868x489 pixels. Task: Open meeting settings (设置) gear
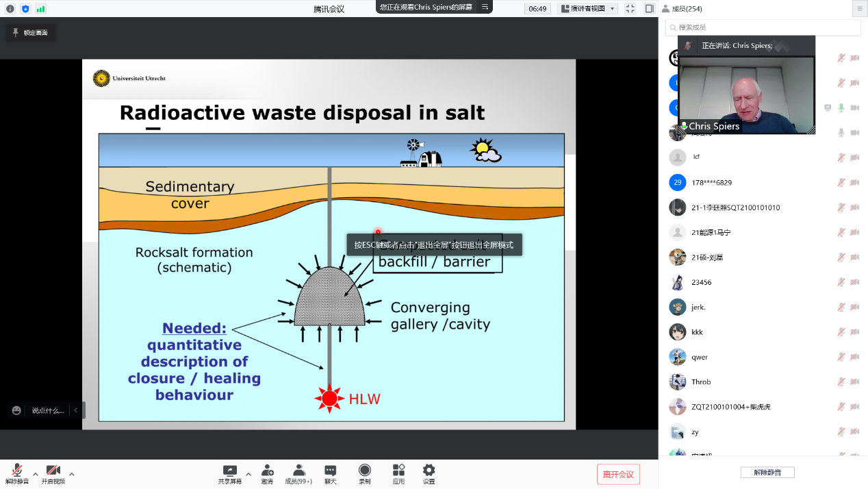pos(429,470)
